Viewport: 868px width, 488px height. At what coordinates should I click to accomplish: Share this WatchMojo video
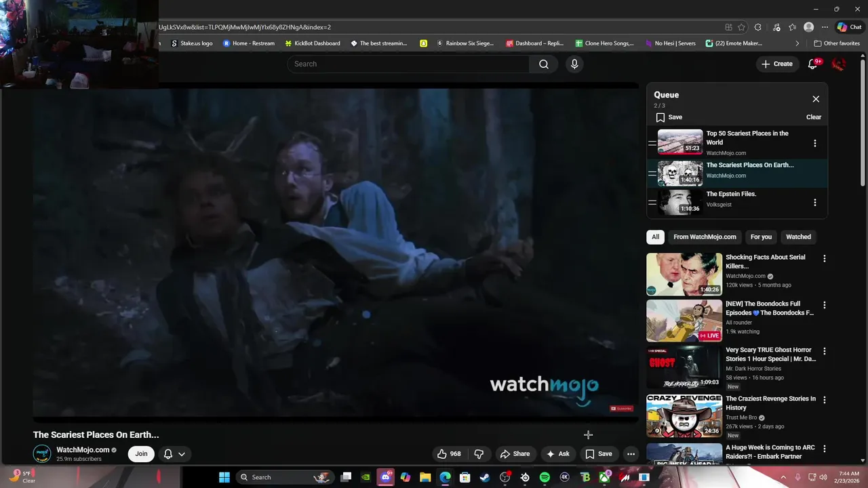[515, 454]
